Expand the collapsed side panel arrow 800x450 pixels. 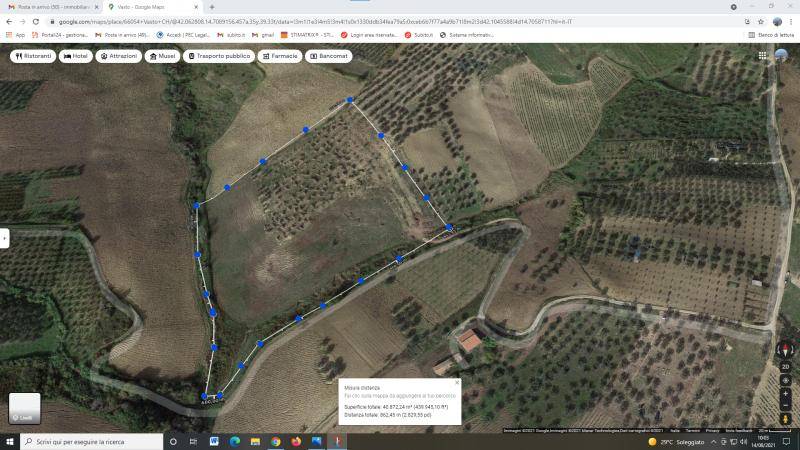[4, 238]
